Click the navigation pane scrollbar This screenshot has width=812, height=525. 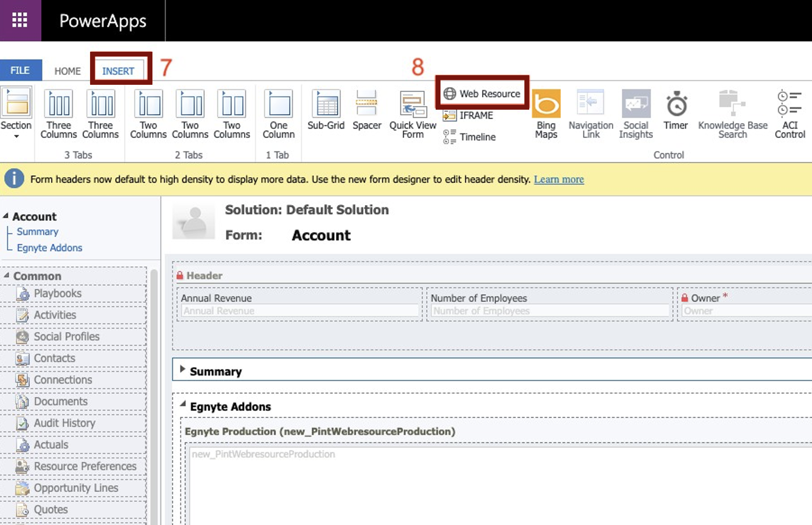[154, 397]
